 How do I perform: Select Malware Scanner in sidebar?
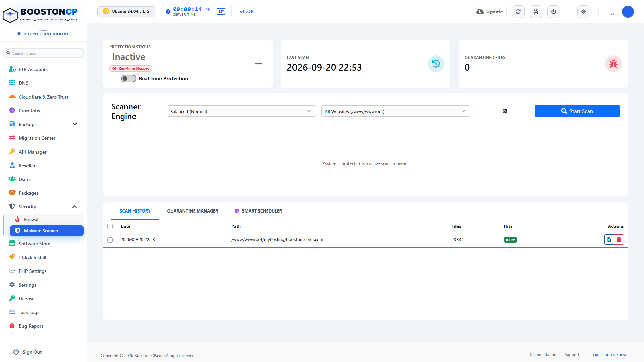click(47, 231)
